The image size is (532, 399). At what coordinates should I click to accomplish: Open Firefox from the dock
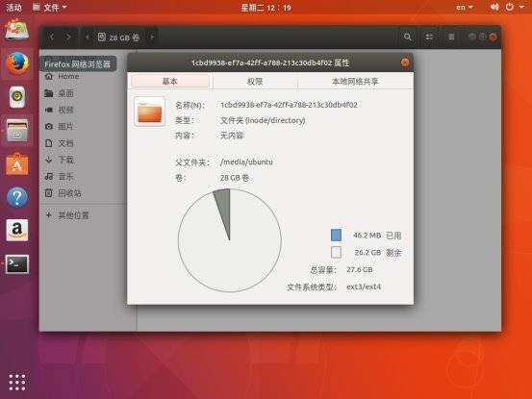(17, 63)
